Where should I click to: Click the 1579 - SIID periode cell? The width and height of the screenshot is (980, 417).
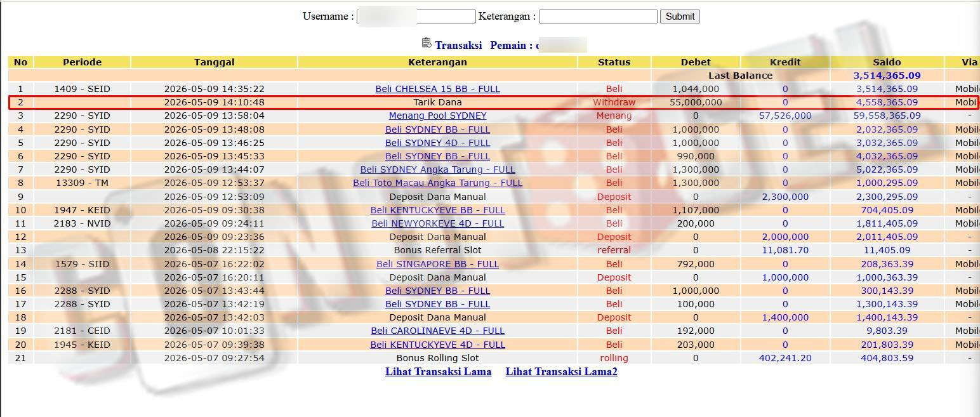[x=82, y=264]
